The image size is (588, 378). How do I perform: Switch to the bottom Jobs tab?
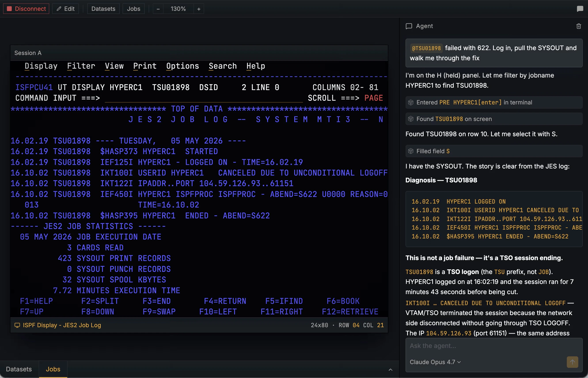coord(53,369)
